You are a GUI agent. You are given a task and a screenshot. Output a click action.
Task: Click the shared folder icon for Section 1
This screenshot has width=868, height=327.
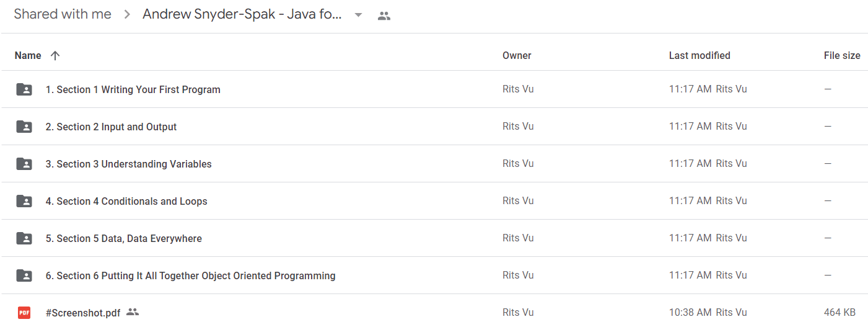tap(24, 89)
